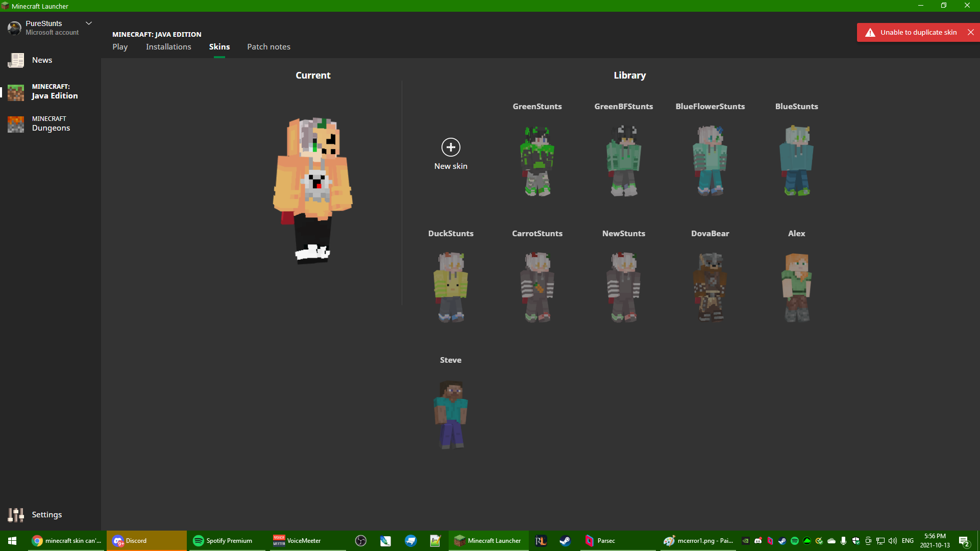Select the GreenStunts skin thumbnail
Image resolution: width=980 pixels, height=551 pixels.
(x=537, y=161)
